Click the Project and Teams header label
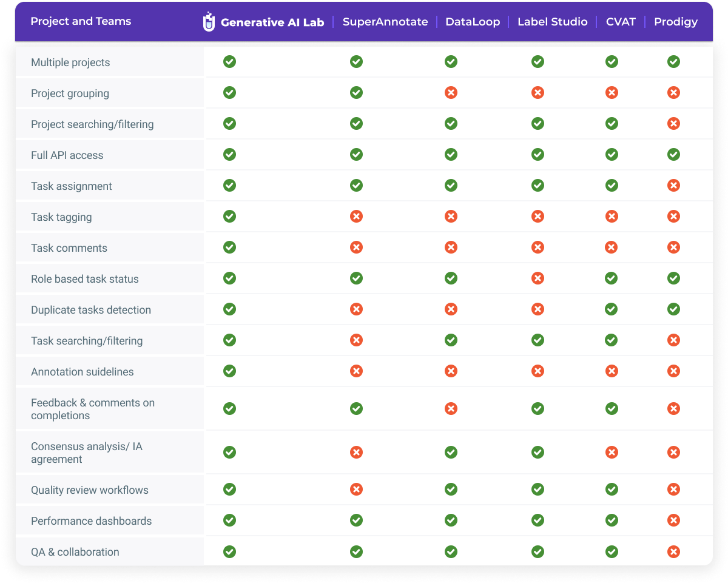Screen dimensions: 728x586 (81, 22)
